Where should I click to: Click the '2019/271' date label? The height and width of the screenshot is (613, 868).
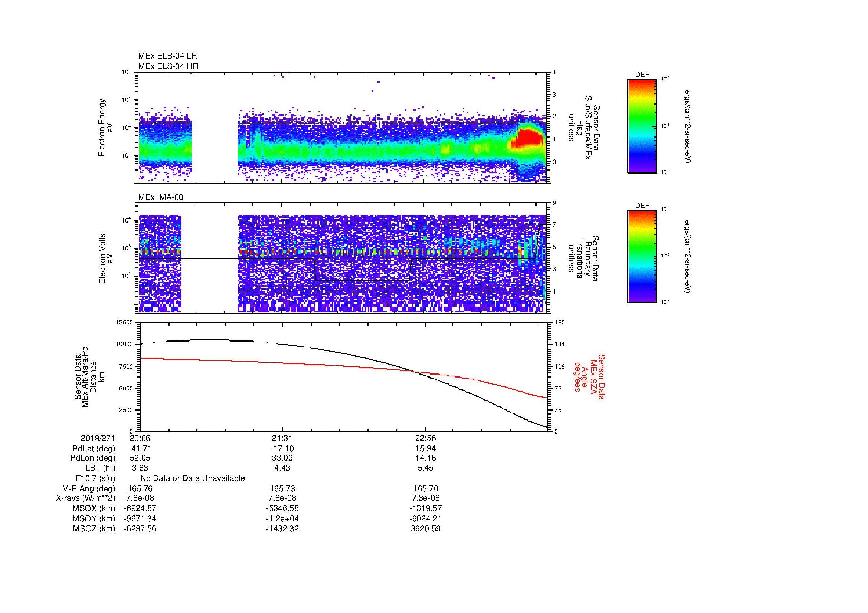tap(98, 438)
